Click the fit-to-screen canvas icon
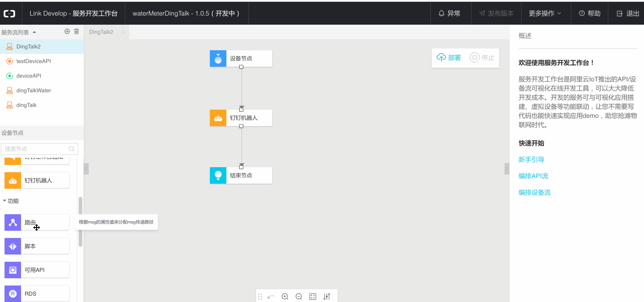Viewport: 644px width, 302px height. click(313, 297)
